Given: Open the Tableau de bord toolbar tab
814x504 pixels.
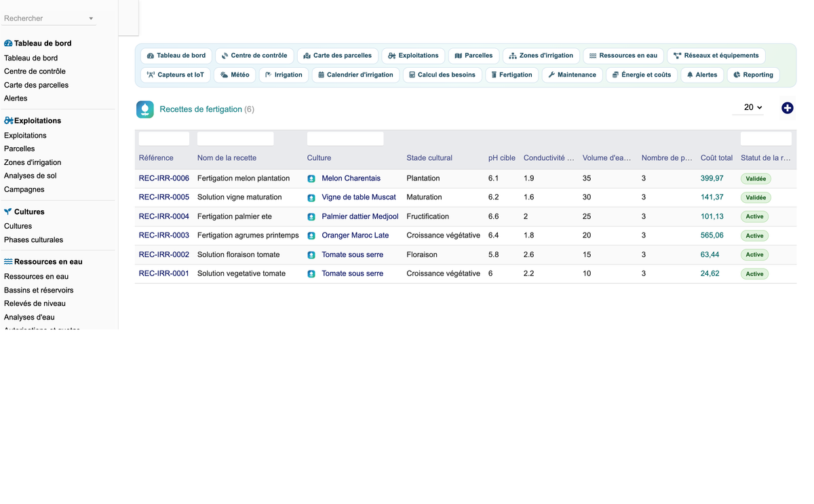Looking at the screenshot, I should 176,56.
